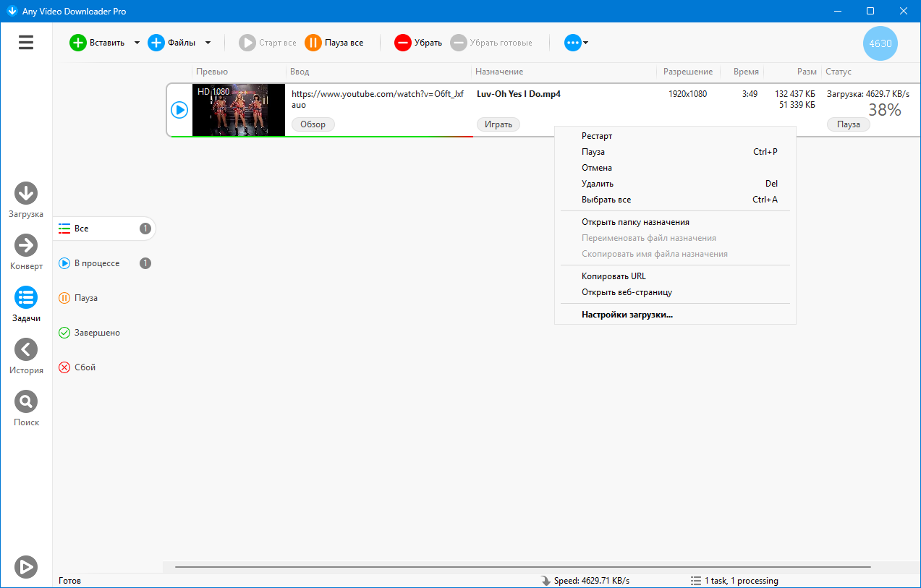Image resolution: width=921 pixels, height=588 pixels.
Task: Expand the Вставить dropdown arrow
Action: click(137, 43)
